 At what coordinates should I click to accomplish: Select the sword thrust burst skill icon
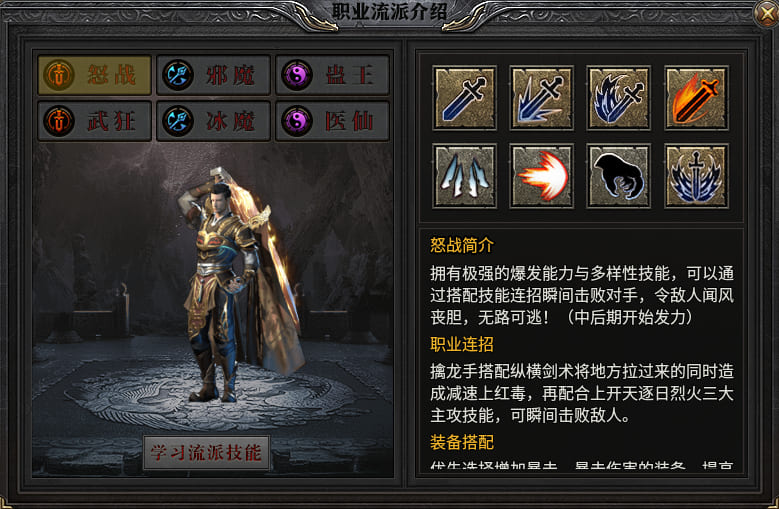coord(542,98)
